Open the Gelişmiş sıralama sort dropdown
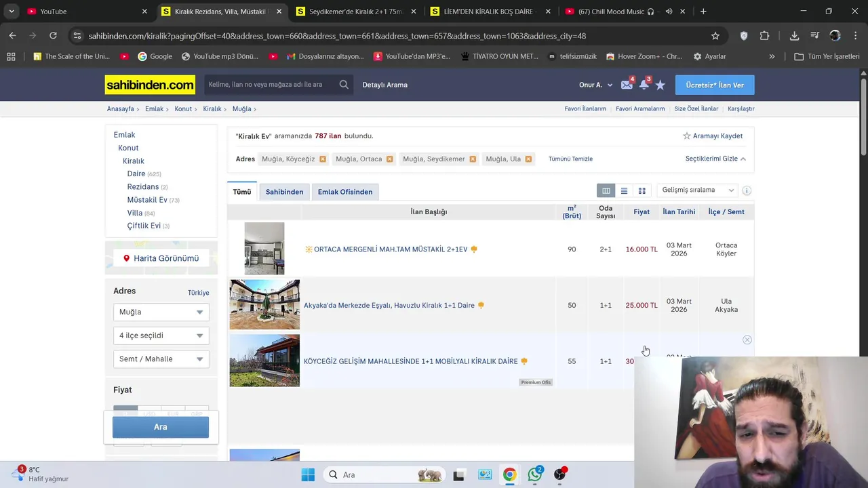The height and width of the screenshot is (488, 868). 698,190
